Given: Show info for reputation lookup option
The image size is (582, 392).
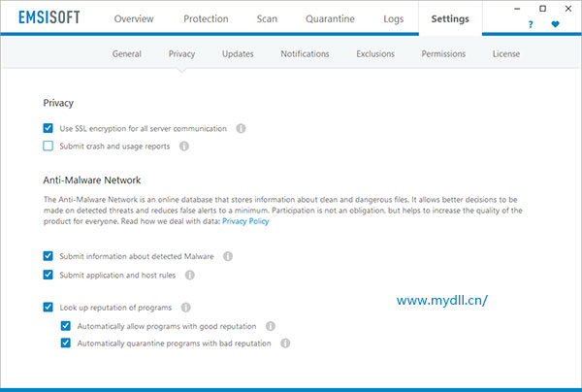Looking at the screenshot, I should point(186,308).
